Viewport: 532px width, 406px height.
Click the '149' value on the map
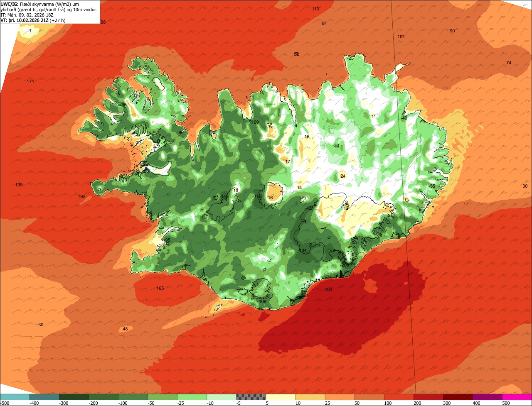tap(224, 197)
